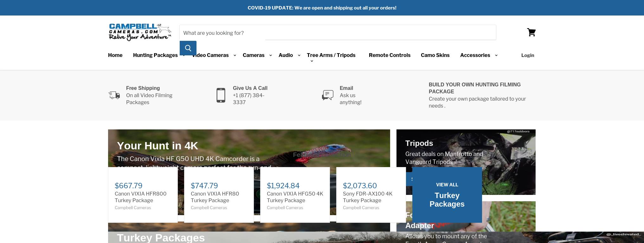Select Camo Skins in navigation

click(x=435, y=55)
